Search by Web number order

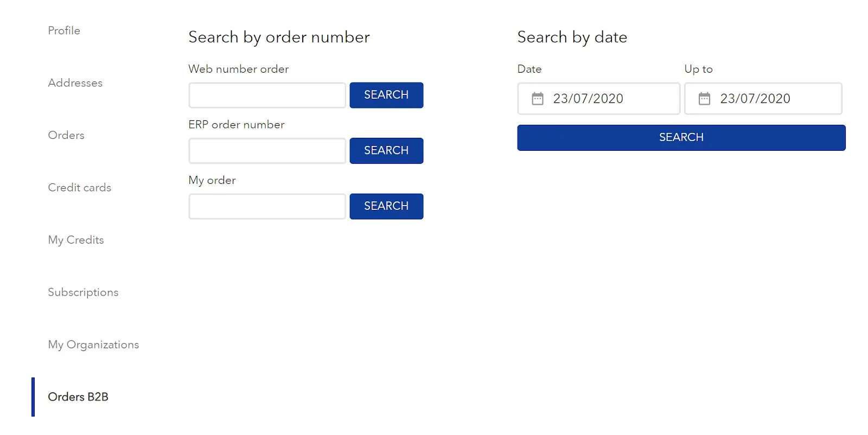(x=386, y=95)
